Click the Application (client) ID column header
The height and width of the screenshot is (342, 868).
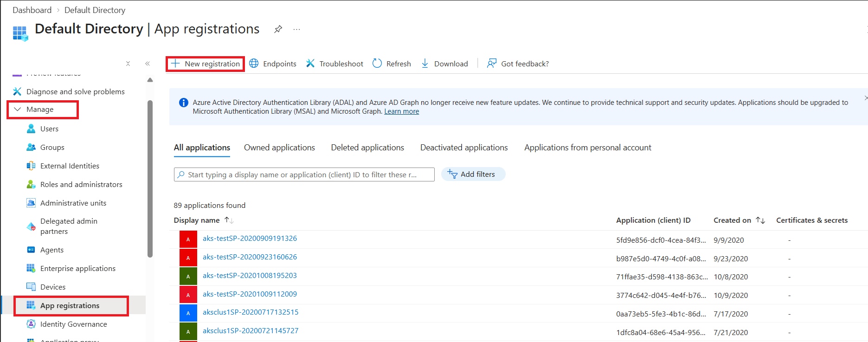[653, 220]
